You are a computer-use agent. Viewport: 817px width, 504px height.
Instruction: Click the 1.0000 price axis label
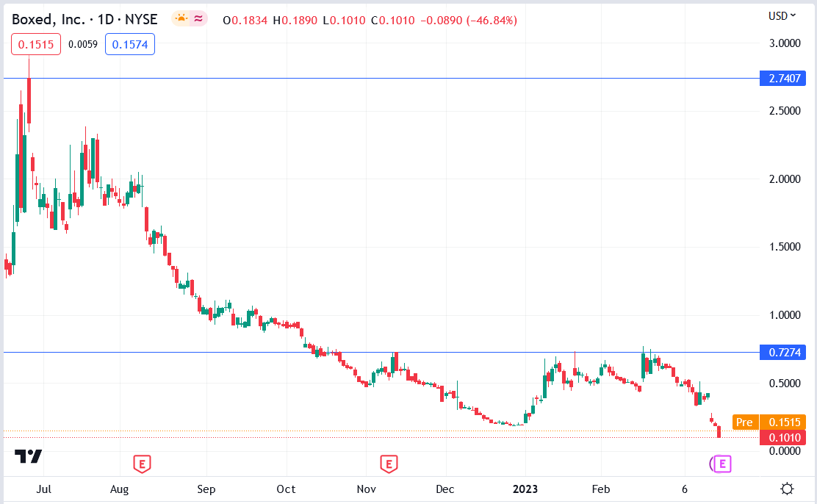[x=784, y=314]
